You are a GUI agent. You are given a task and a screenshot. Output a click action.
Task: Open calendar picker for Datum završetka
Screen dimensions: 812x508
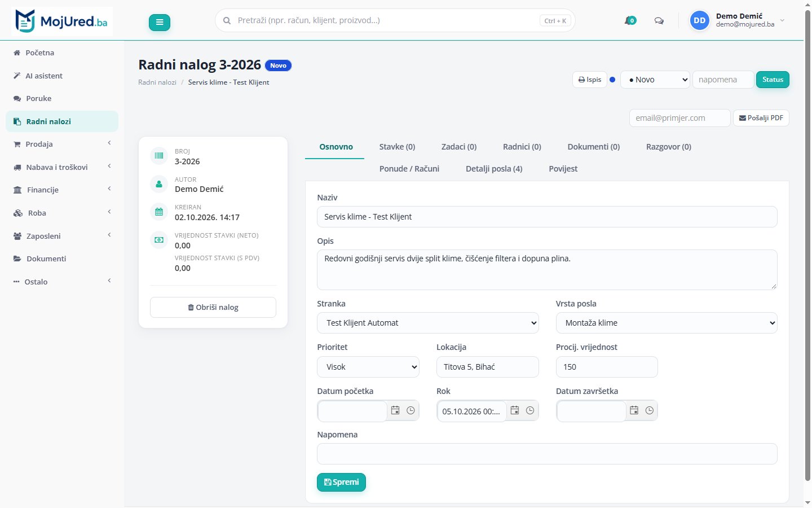pyautogui.click(x=634, y=410)
